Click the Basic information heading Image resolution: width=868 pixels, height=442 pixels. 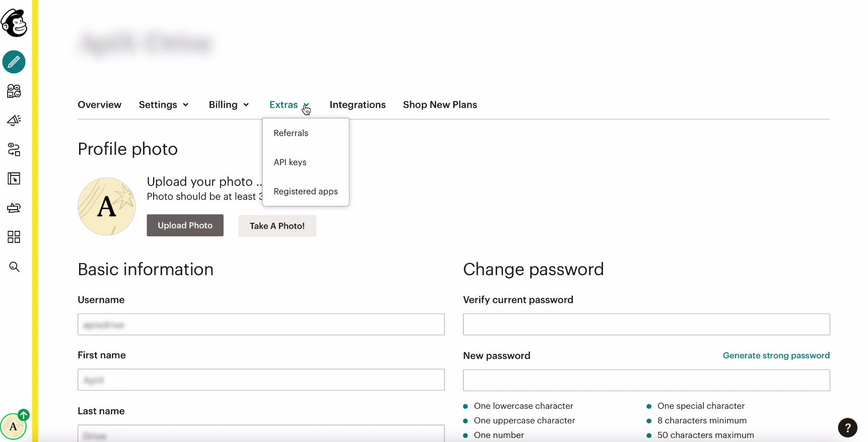pos(146,270)
